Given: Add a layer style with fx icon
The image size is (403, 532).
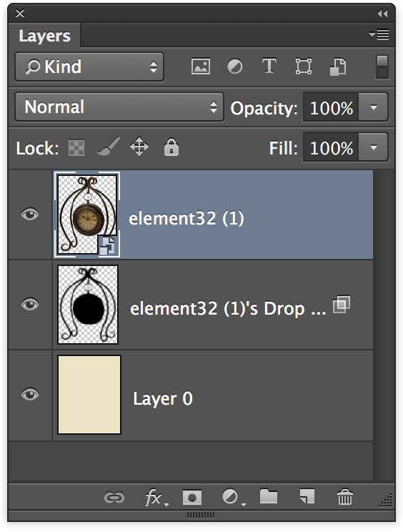Looking at the screenshot, I should pyautogui.click(x=155, y=498).
